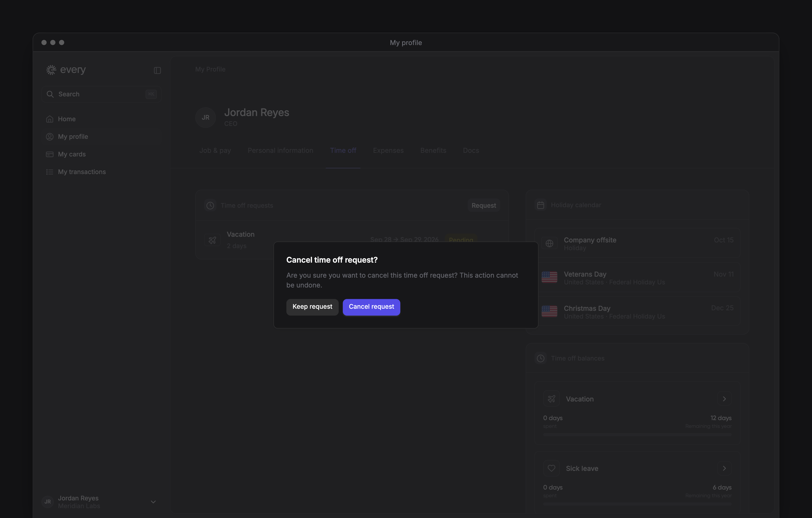Select the Time off tab
Viewport: 812px width, 518px height.
tap(343, 150)
